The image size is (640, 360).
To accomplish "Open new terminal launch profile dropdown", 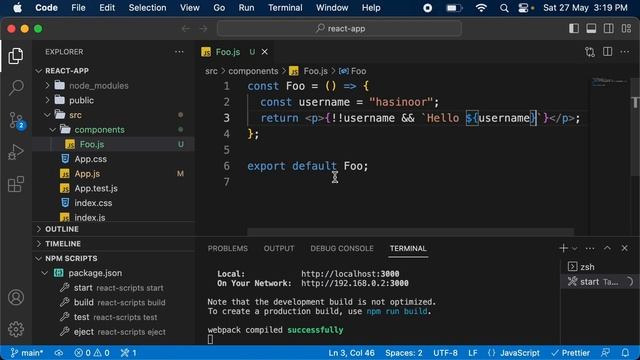I will [575, 249].
